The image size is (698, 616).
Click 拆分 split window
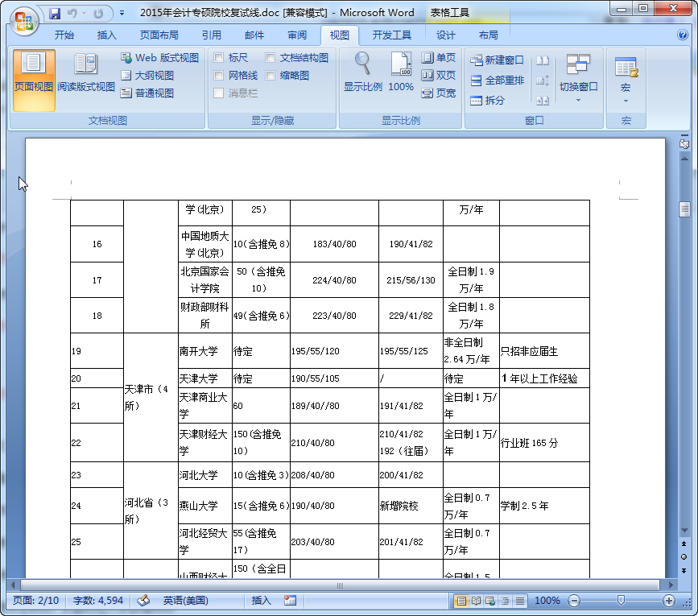pyautogui.click(x=487, y=100)
